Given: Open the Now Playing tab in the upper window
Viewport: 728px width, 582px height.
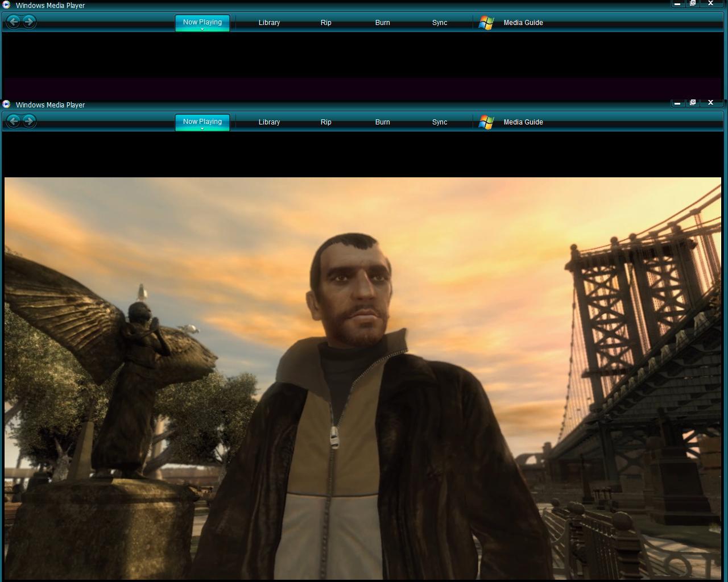Looking at the screenshot, I should pyautogui.click(x=202, y=22).
